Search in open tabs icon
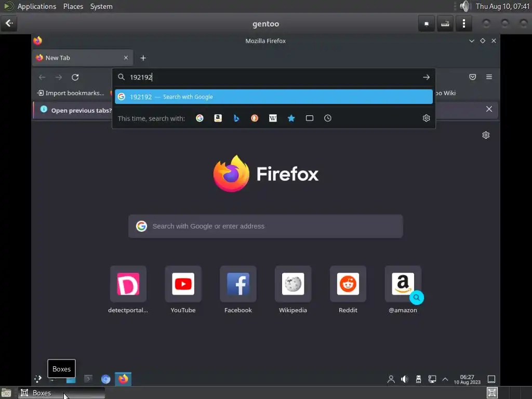532x399 pixels. coord(310,118)
